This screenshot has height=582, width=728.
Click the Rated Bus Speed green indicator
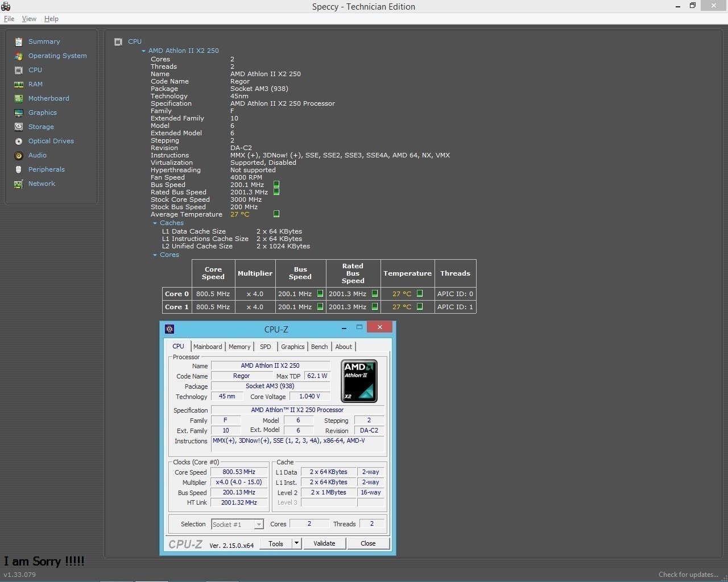click(276, 192)
